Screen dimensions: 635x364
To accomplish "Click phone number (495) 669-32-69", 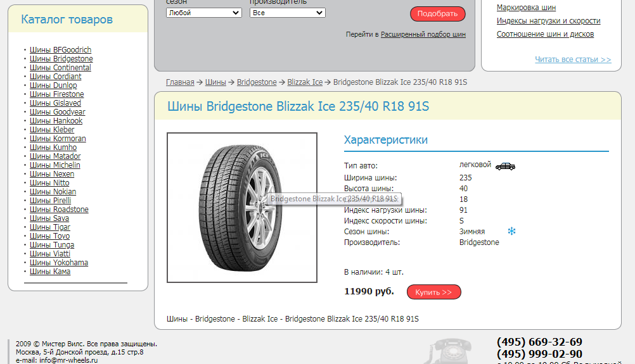I will click(539, 342).
